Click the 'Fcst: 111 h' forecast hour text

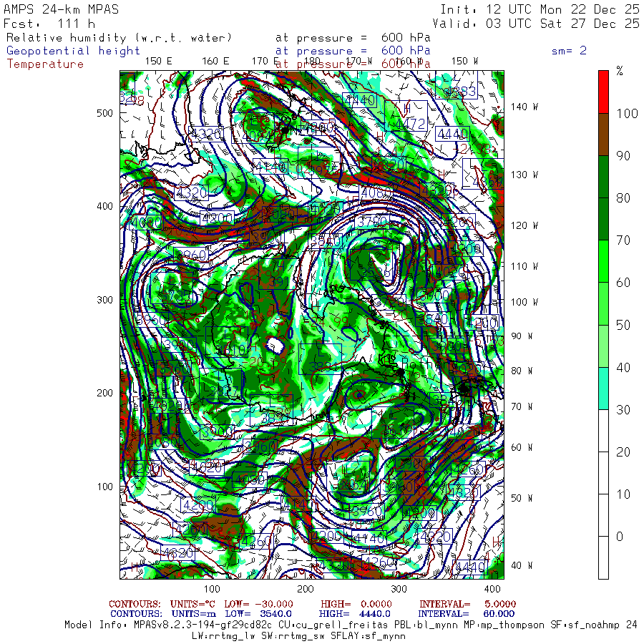[49, 24]
